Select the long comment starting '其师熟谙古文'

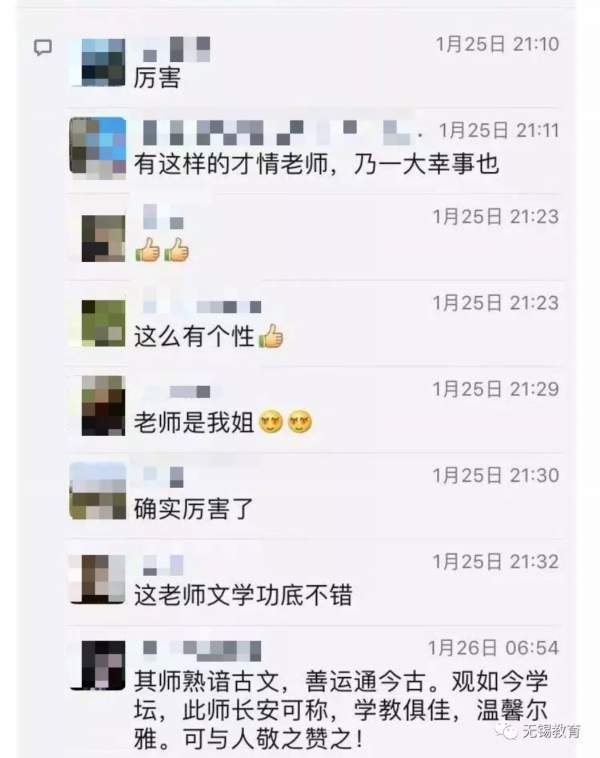[341, 710]
